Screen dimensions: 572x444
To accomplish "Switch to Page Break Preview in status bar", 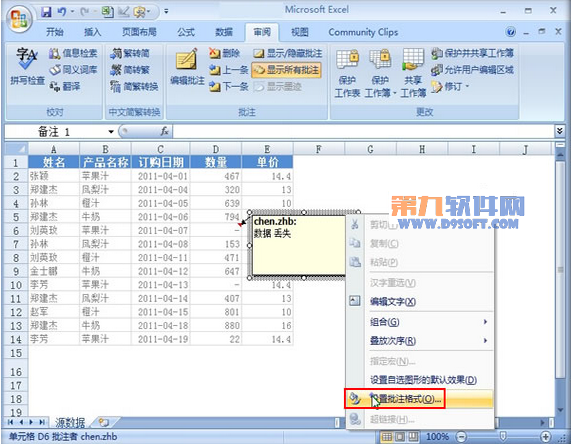I will 413,436.
